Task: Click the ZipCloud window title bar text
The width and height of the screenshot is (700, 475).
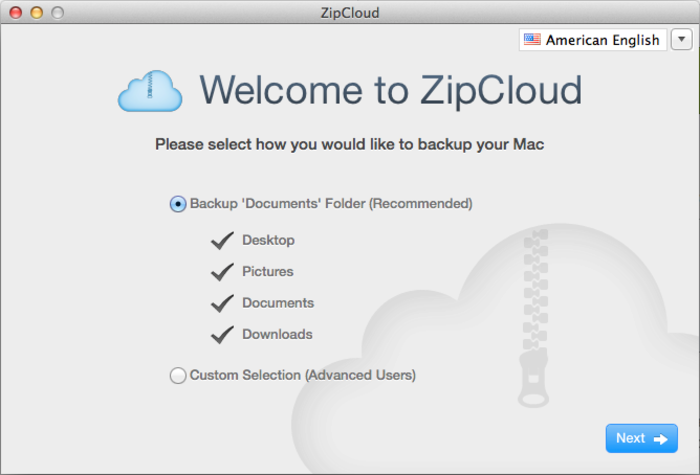Action: pos(350,13)
